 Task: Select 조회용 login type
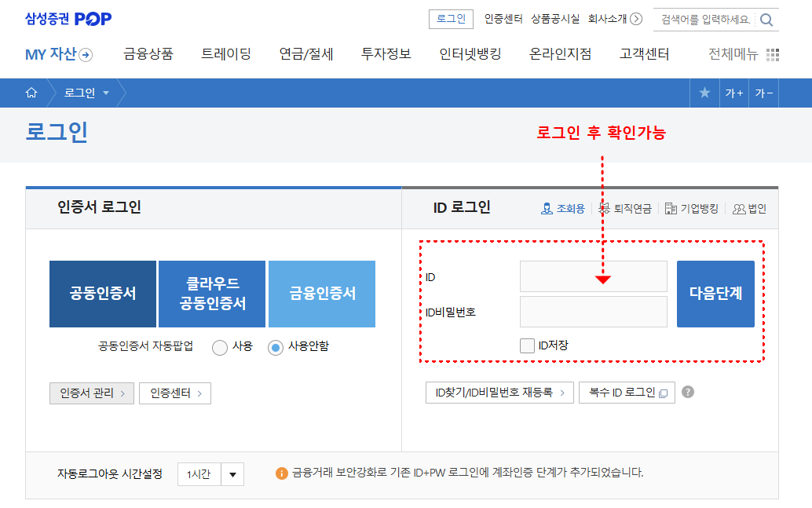click(563, 209)
